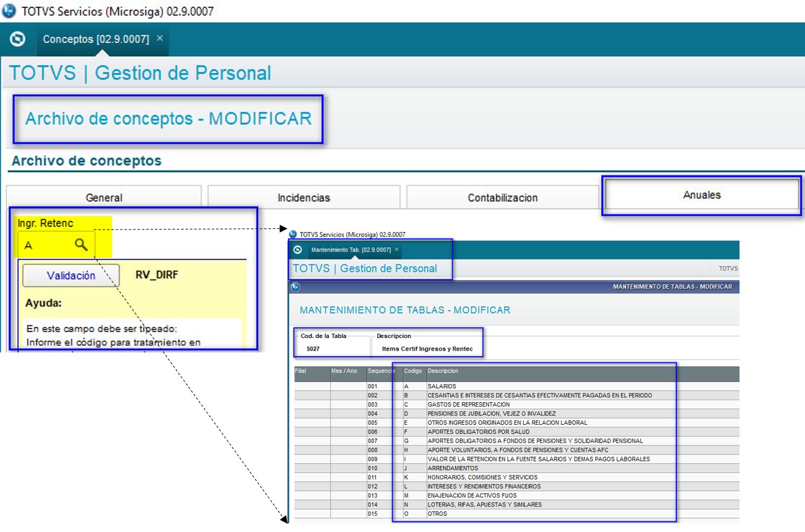
Task: Click the TOTVS app icon in inner window title
Action: click(x=294, y=235)
